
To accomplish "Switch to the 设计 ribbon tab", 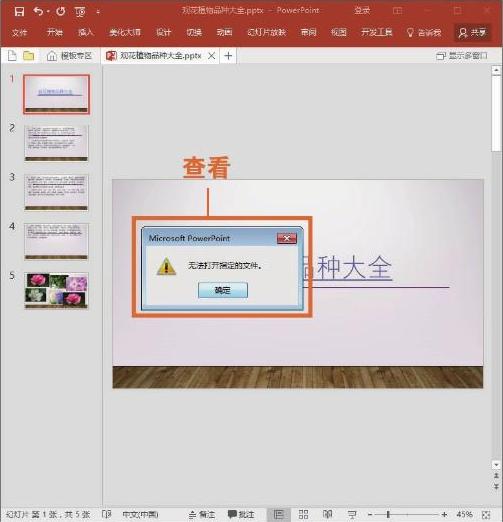I will [163, 32].
